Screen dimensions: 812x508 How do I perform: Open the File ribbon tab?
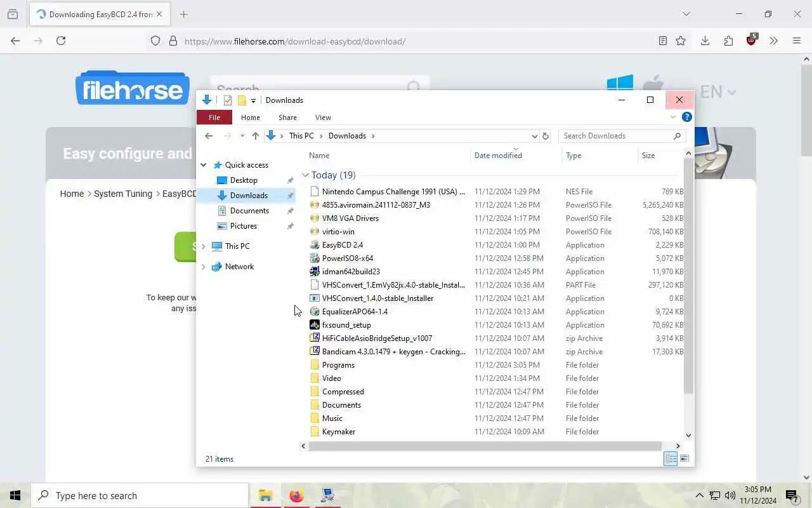tap(214, 117)
